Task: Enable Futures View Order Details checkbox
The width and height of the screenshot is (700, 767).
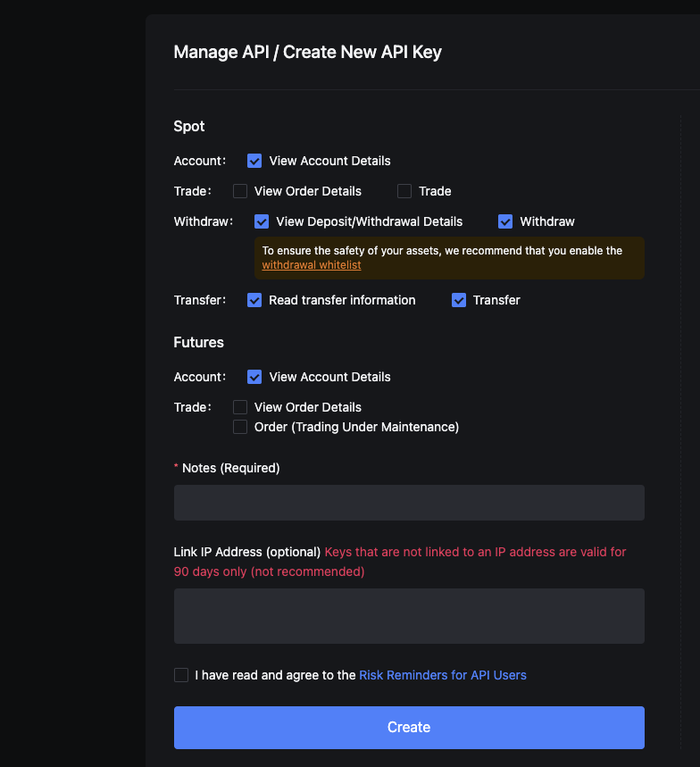Action: (x=239, y=407)
